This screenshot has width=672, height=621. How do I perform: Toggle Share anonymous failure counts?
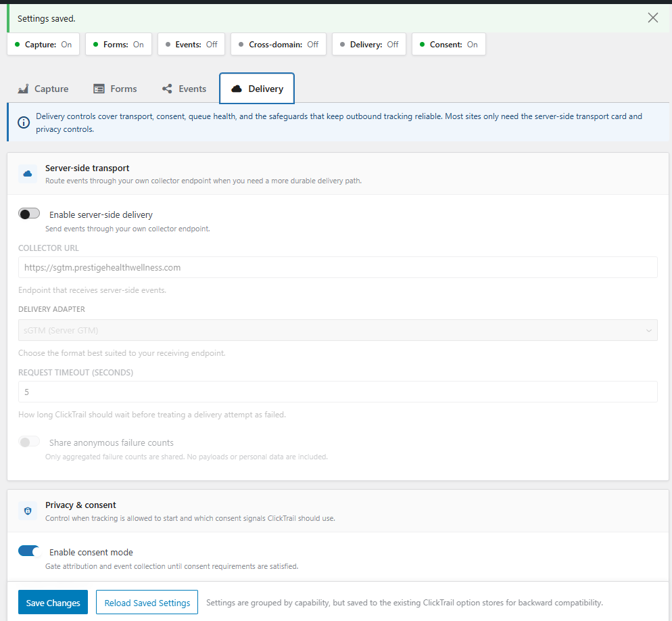29,441
